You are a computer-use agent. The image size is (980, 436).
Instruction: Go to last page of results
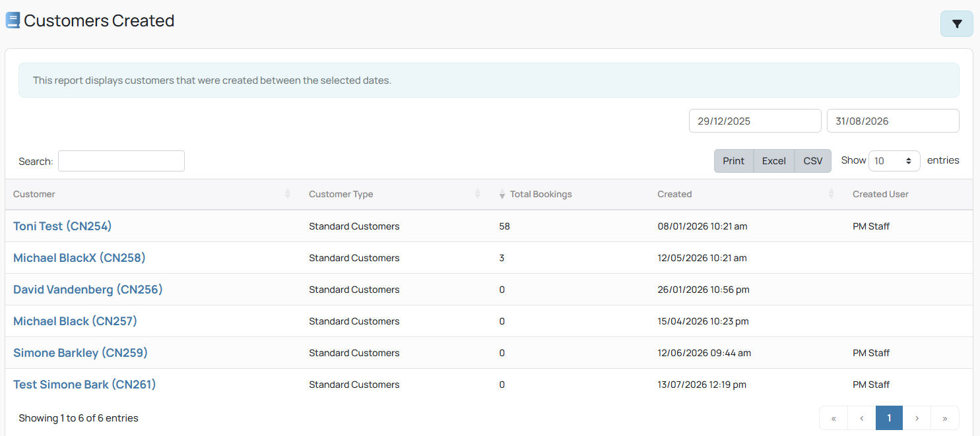coord(945,418)
